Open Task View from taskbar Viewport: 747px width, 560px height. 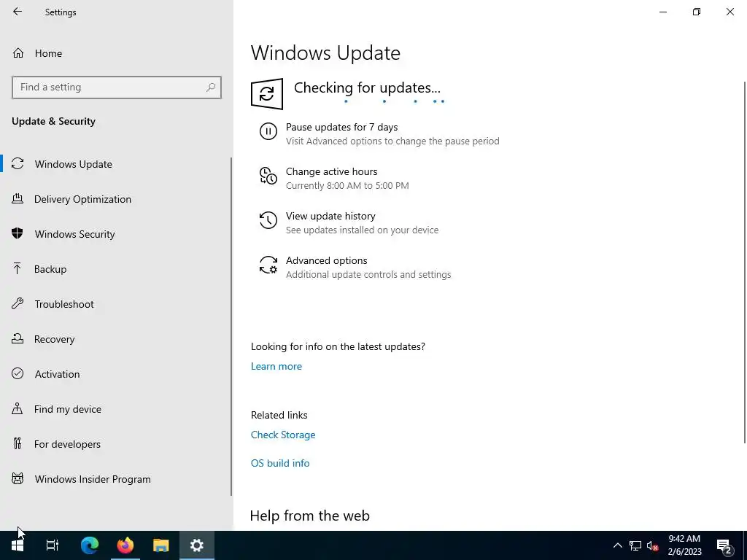pyautogui.click(x=52, y=545)
